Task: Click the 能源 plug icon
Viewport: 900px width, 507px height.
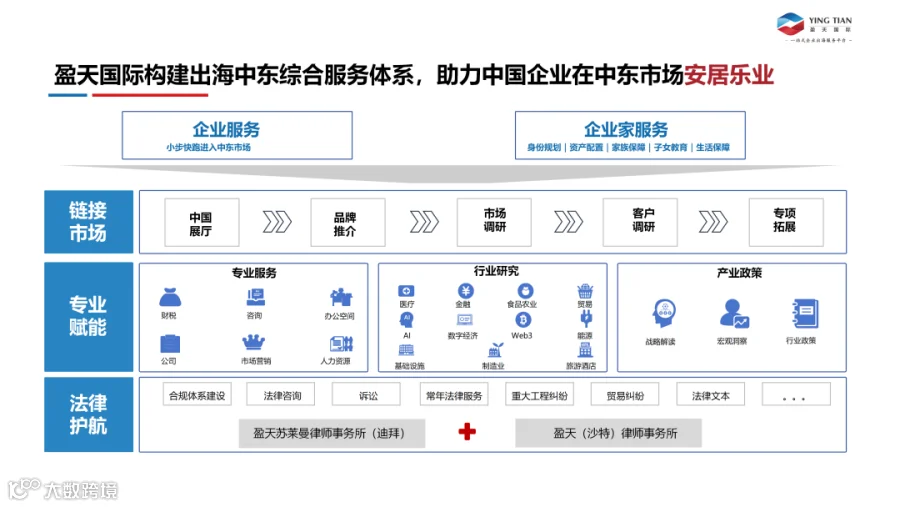Action: pyautogui.click(x=585, y=319)
